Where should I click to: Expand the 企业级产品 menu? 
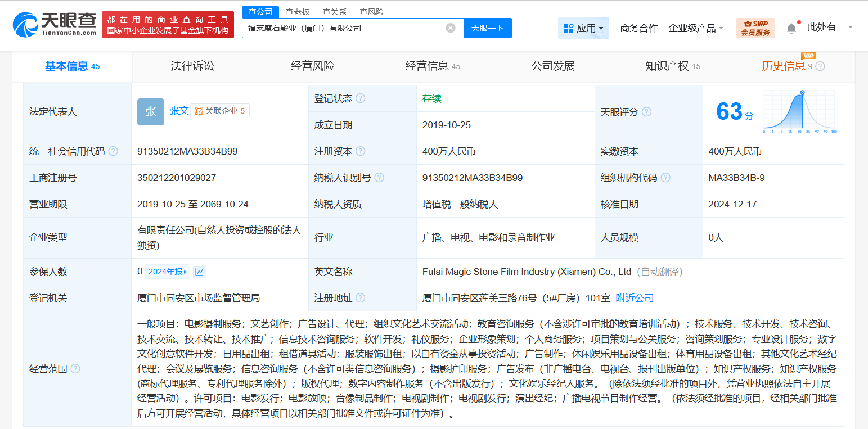(696, 28)
